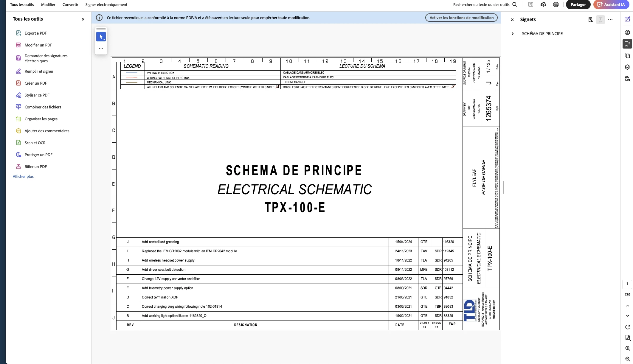The height and width of the screenshot is (364, 633).
Task: Select the Scan et OCR tool
Action: pos(35,143)
